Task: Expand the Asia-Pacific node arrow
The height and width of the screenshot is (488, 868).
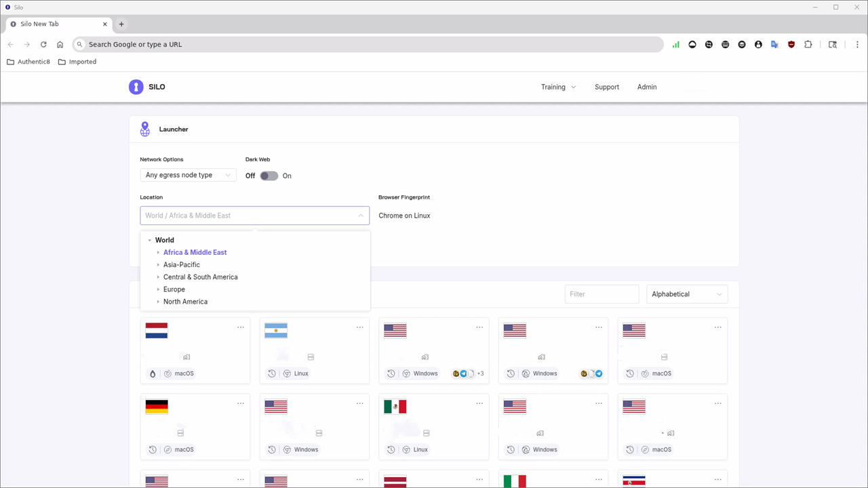Action: [158, 264]
